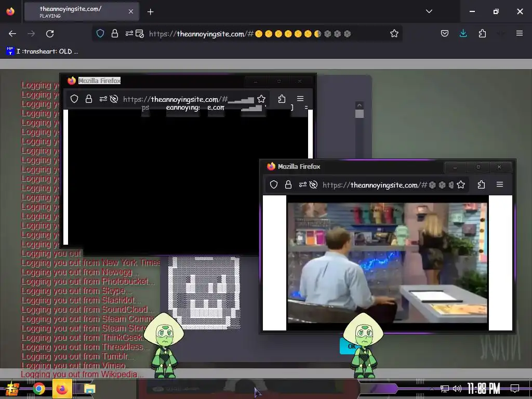Click the camera-blocked icon in the video popup
The height and width of the screenshot is (399, 532).
tap(313, 184)
